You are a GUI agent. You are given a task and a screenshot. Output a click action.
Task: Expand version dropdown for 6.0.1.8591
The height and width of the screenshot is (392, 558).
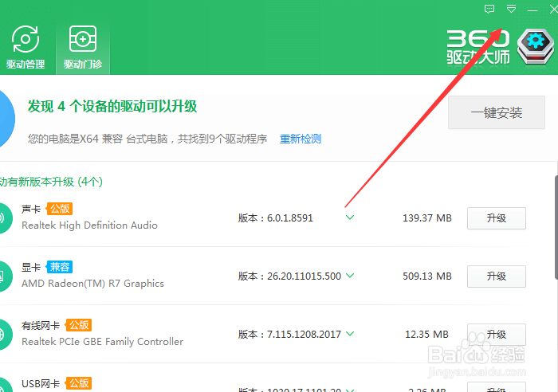coord(350,218)
